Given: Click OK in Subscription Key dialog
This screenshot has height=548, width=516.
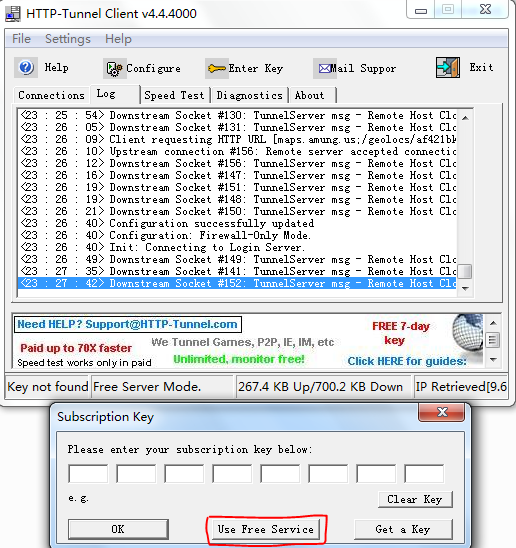Looking at the screenshot, I should (x=118, y=529).
